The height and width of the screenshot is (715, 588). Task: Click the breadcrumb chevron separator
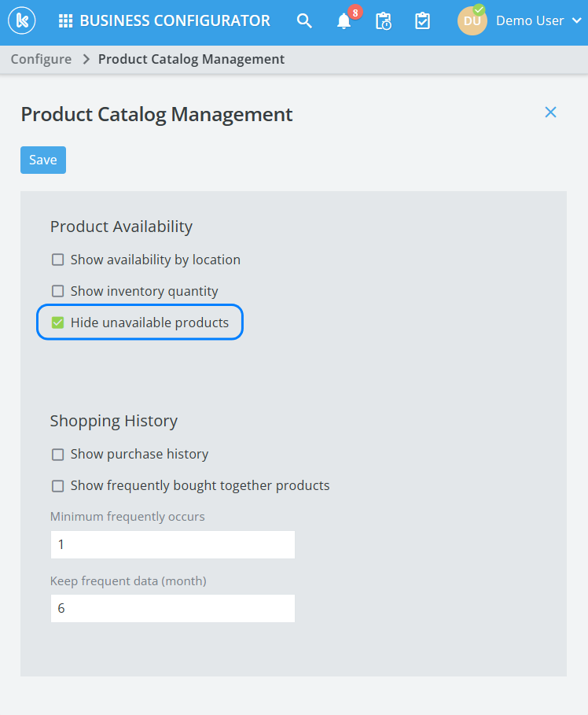[86, 60]
